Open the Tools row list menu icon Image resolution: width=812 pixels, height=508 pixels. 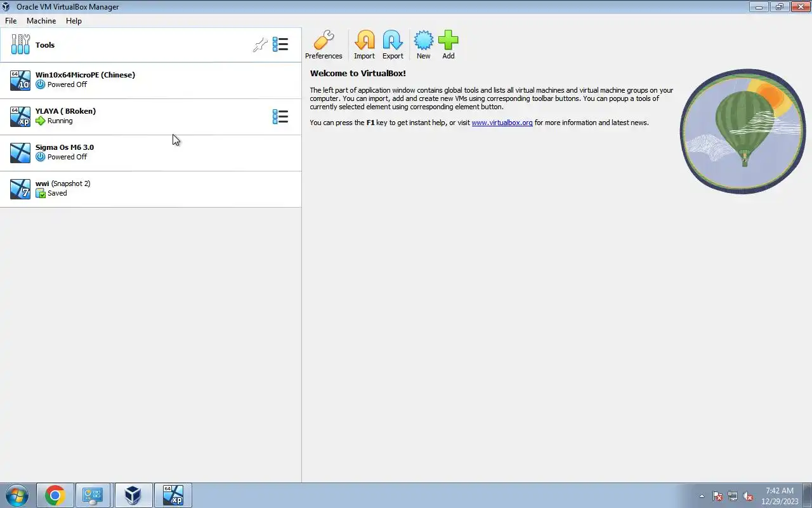tap(280, 44)
